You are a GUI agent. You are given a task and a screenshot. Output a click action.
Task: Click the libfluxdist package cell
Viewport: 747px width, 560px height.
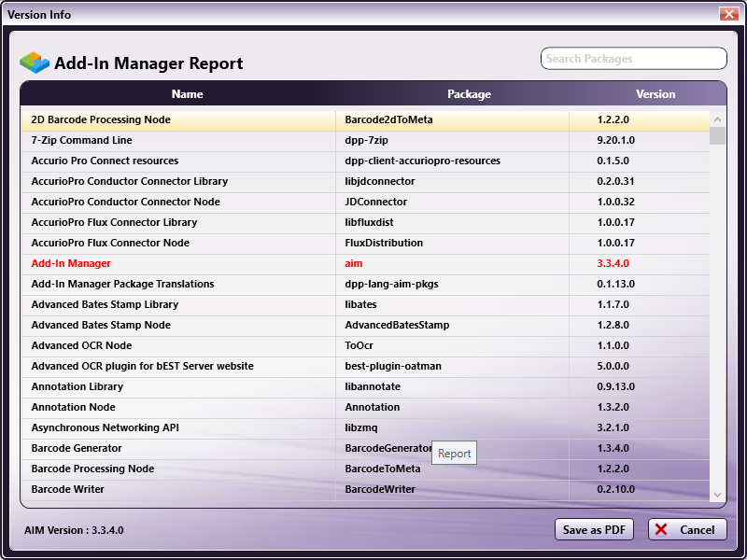[452, 222]
